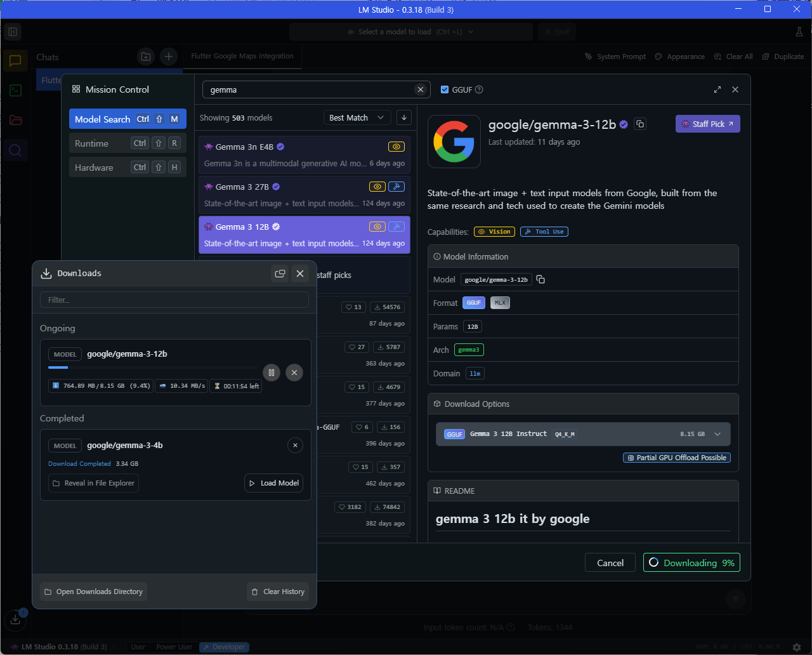Click the Vision capability badge
812x655 pixels.
[x=494, y=232]
